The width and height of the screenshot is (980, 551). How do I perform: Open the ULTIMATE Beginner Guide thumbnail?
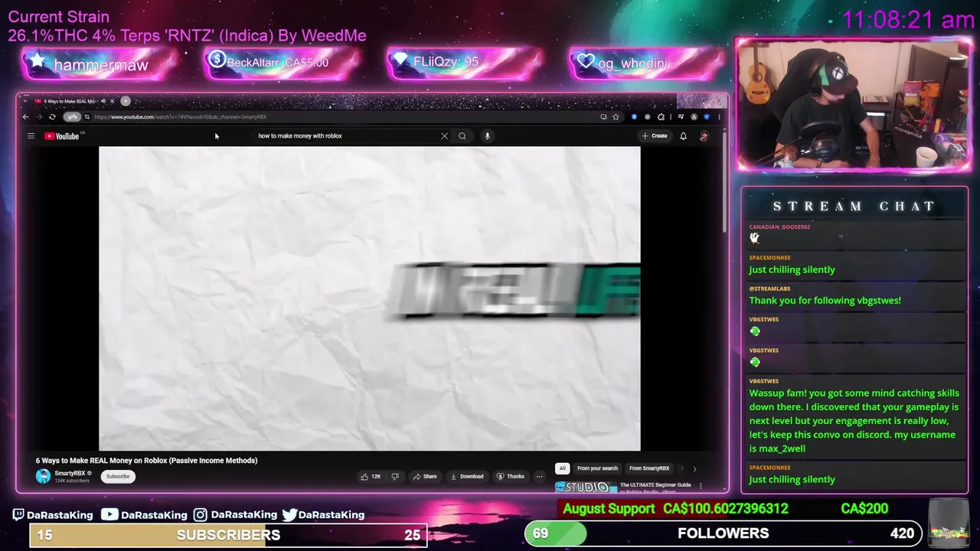pyautogui.click(x=586, y=487)
